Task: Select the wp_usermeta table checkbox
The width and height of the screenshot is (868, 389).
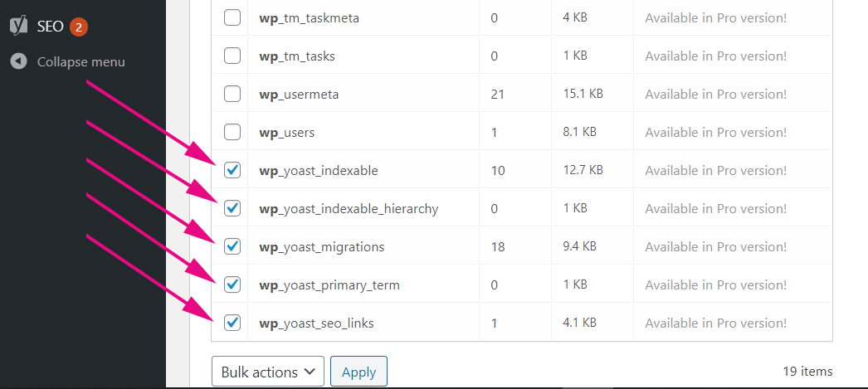Action: [232, 94]
